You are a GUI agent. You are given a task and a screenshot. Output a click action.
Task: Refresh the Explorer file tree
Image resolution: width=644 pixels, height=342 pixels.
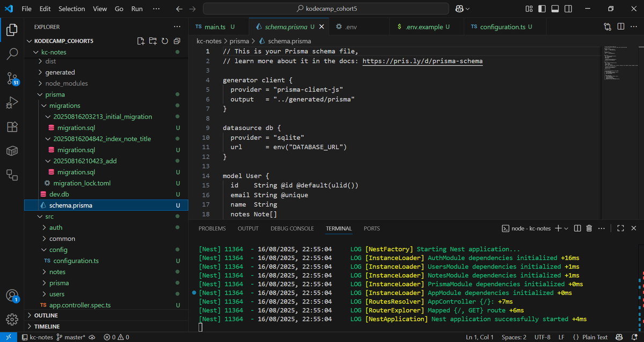(165, 41)
